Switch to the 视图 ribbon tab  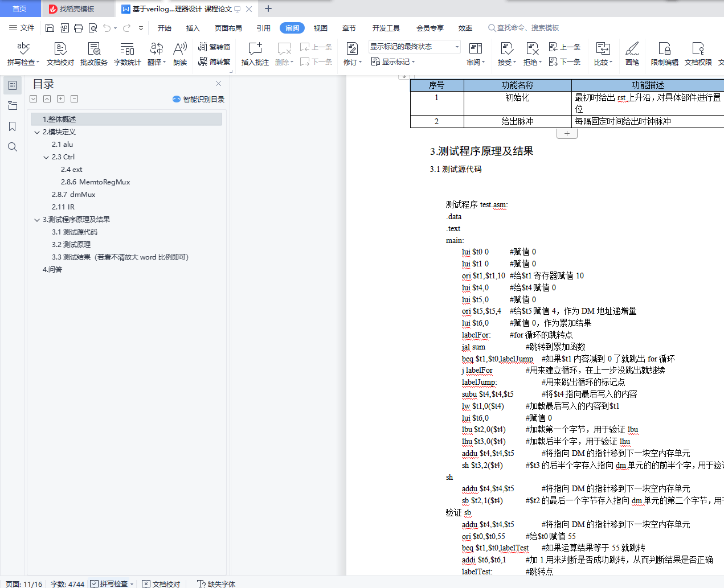pos(321,28)
